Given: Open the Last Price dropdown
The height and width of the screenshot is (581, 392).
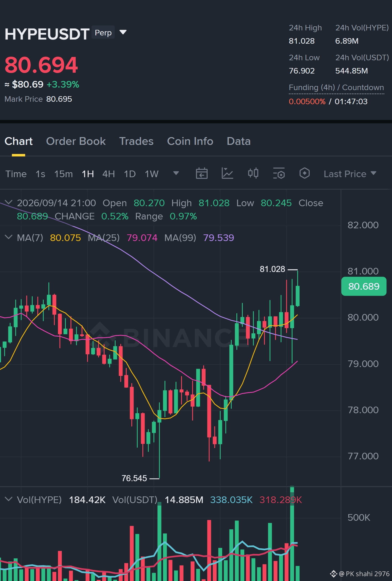Looking at the screenshot, I should (x=350, y=174).
